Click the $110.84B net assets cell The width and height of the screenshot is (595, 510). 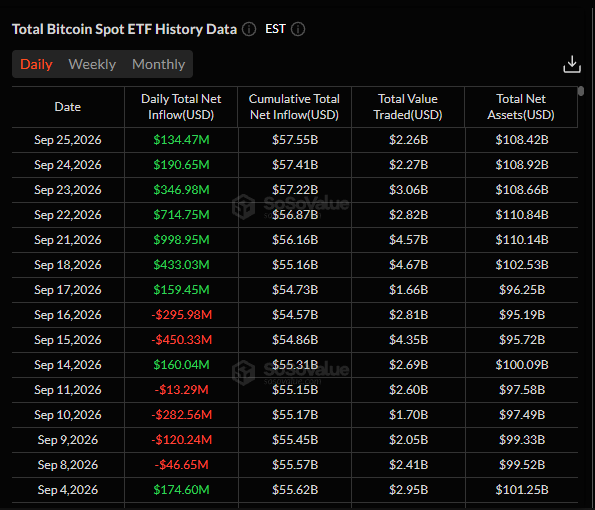click(x=522, y=215)
